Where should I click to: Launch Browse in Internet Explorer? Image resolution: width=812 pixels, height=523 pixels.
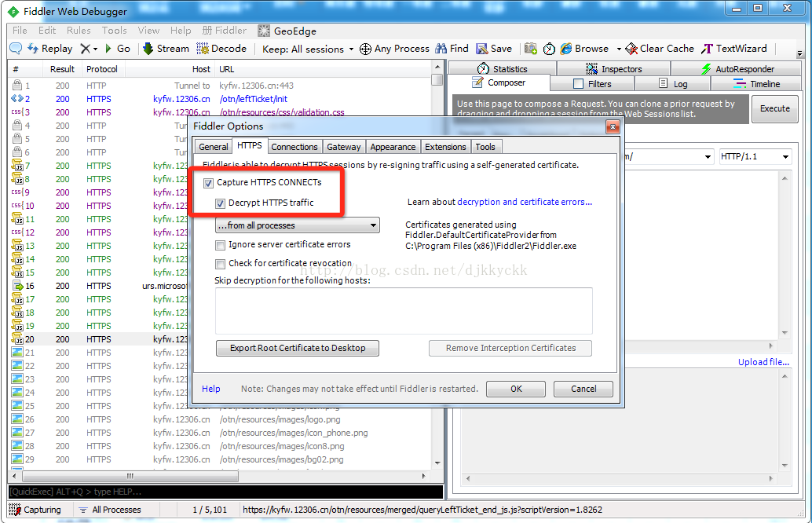click(585, 49)
